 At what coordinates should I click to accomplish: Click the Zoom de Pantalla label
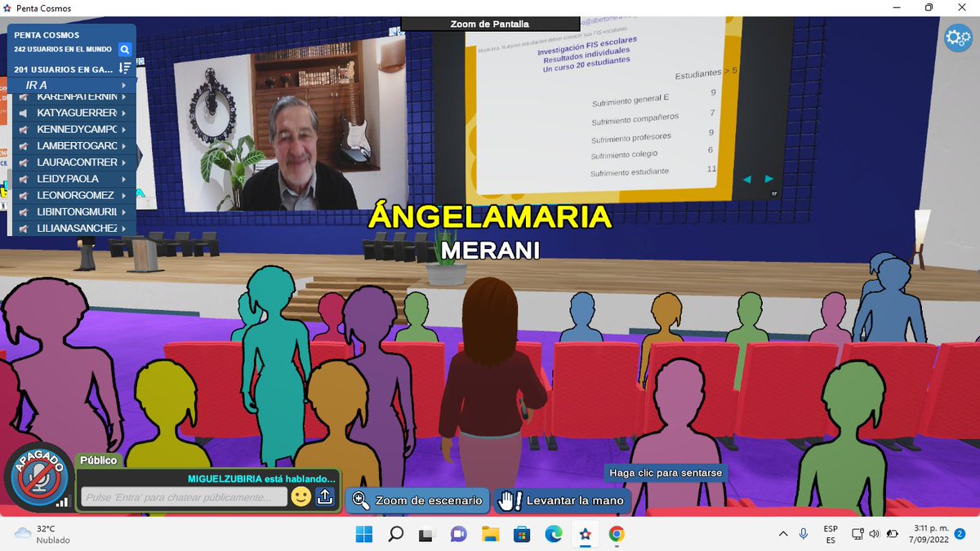coord(490,24)
